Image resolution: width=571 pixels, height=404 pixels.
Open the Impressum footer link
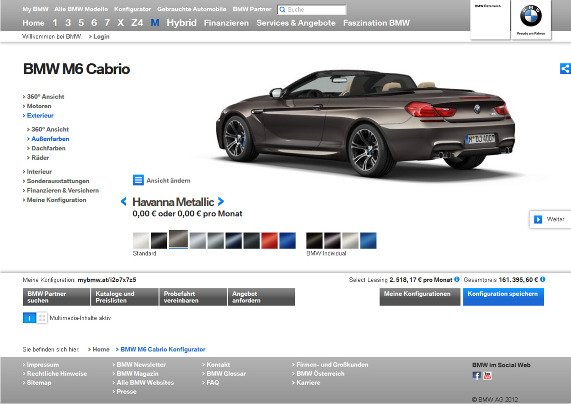(41, 365)
